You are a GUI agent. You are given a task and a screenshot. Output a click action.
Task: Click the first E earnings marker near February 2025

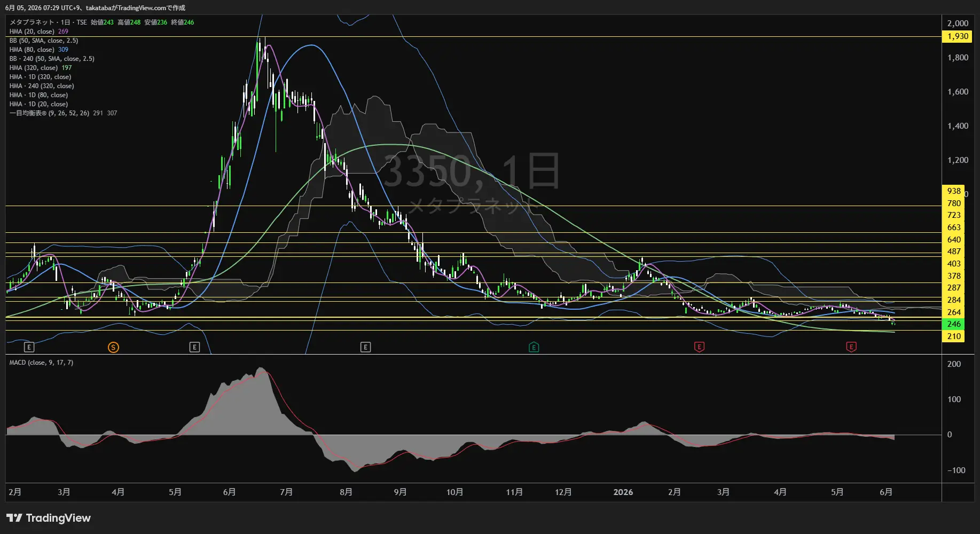[29, 348]
